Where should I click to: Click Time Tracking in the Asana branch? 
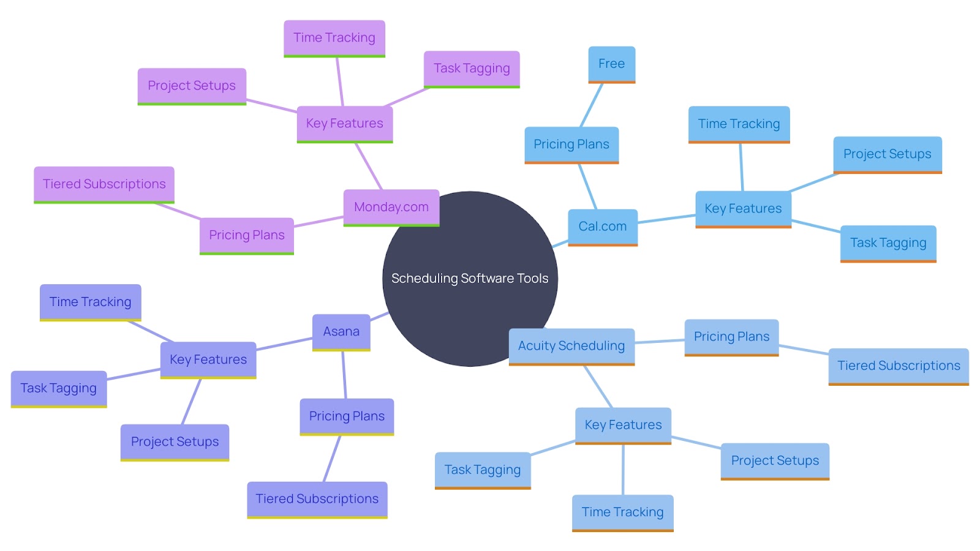click(91, 302)
